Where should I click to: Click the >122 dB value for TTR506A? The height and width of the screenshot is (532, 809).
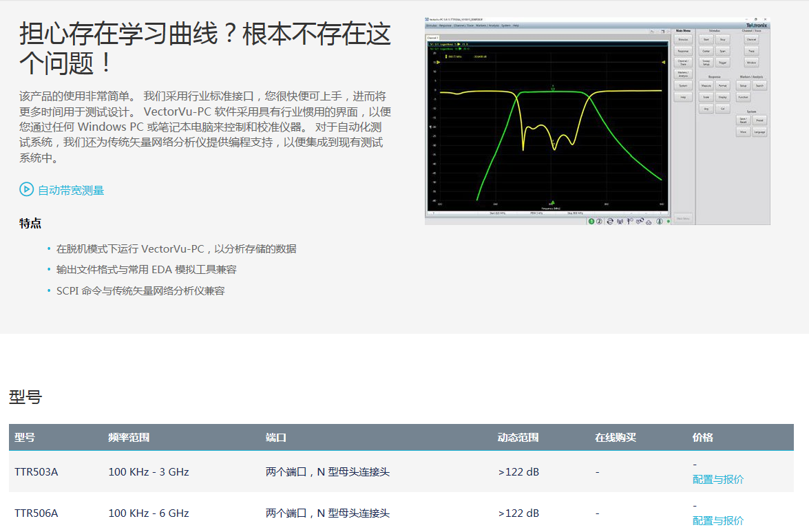pos(518,513)
